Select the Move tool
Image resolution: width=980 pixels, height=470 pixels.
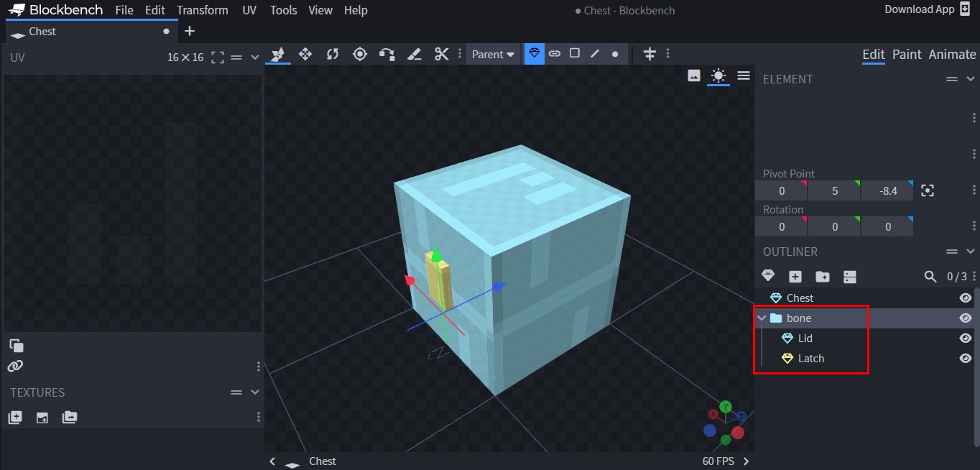click(x=305, y=54)
